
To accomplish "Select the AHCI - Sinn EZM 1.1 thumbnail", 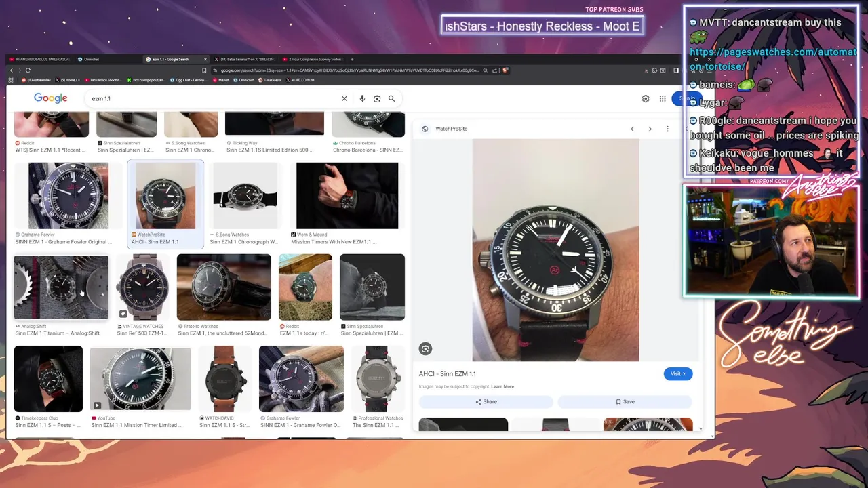I will (165, 204).
